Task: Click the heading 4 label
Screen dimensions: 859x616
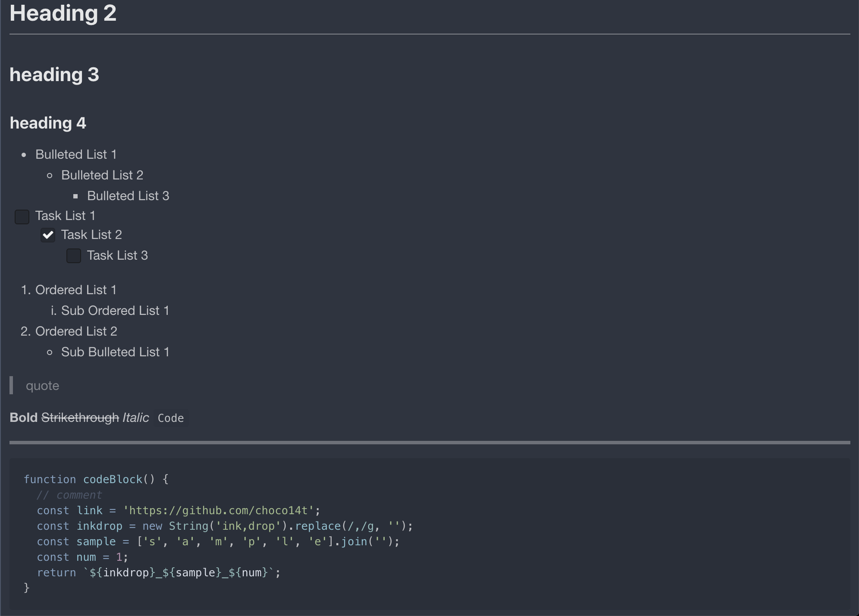Action: point(48,123)
